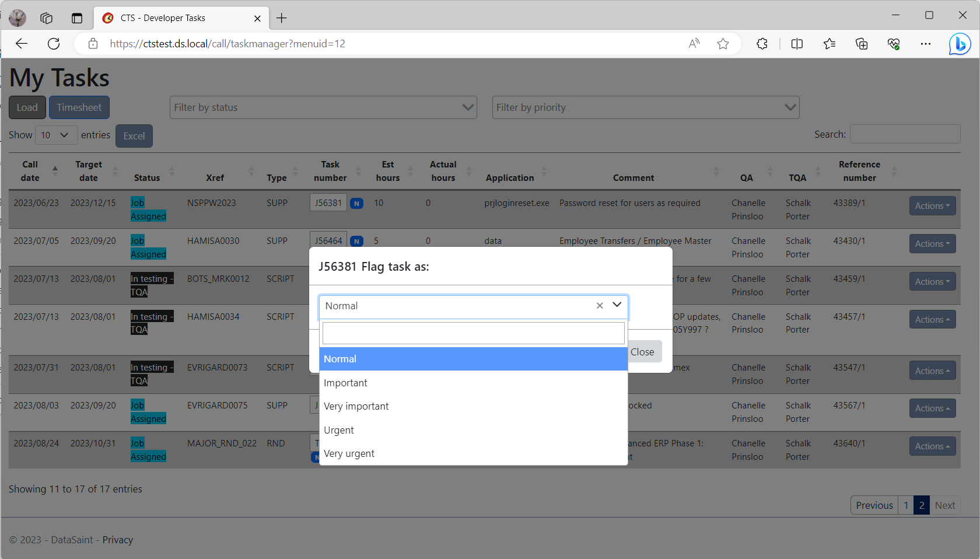Click the N flag badge beside J56464

click(x=356, y=242)
